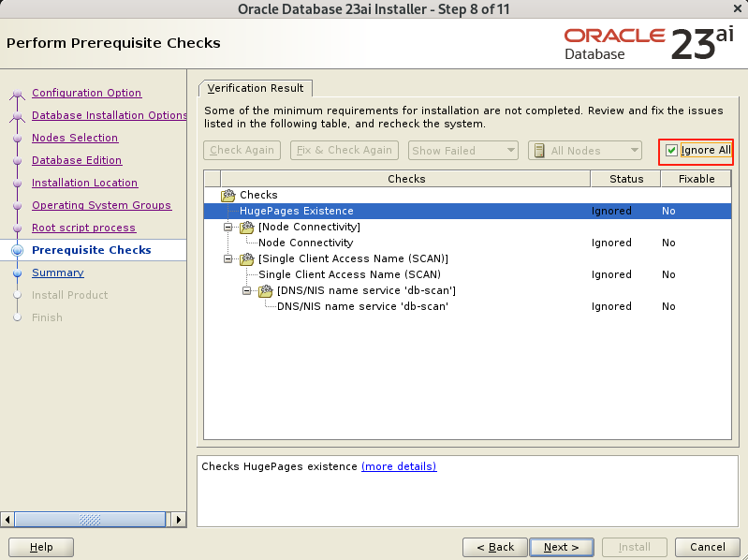Select the DNS/NIS name service 'db-scan' check row
748x560 pixels.
point(467,307)
